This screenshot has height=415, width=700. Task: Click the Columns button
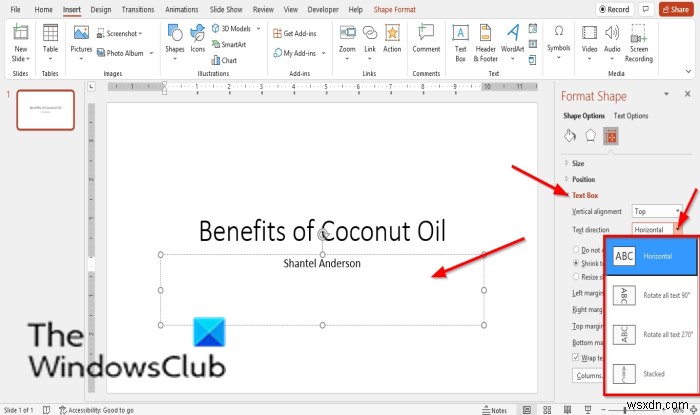(x=588, y=375)
